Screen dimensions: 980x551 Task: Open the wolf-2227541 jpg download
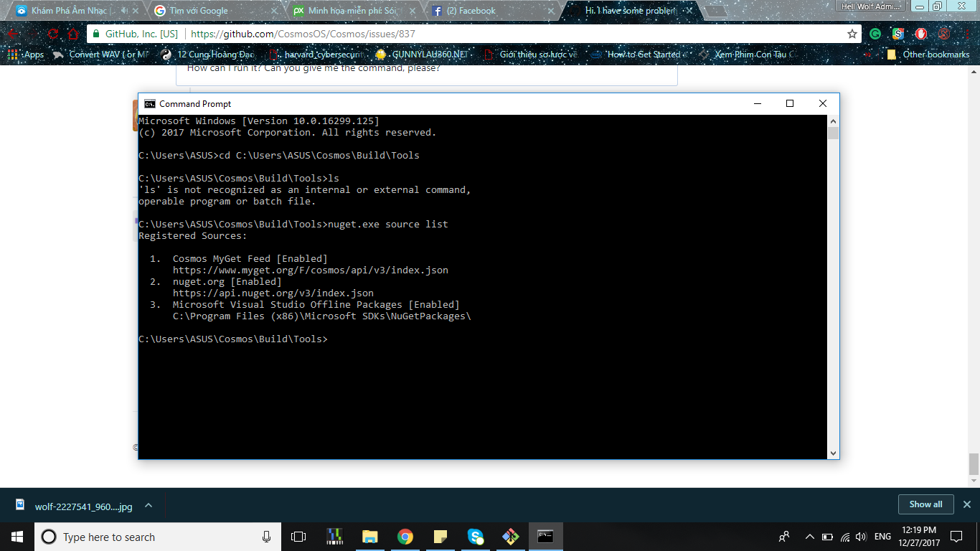[x=75, y=506]
